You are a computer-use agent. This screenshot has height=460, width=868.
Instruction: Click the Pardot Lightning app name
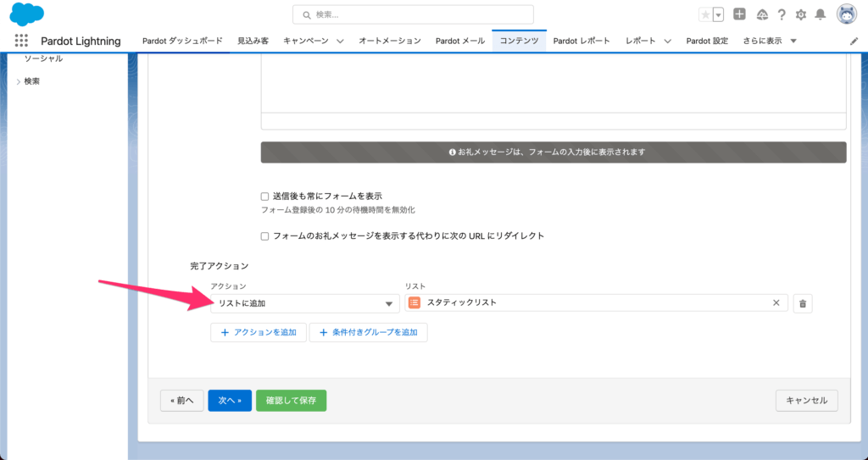(81, 41)
